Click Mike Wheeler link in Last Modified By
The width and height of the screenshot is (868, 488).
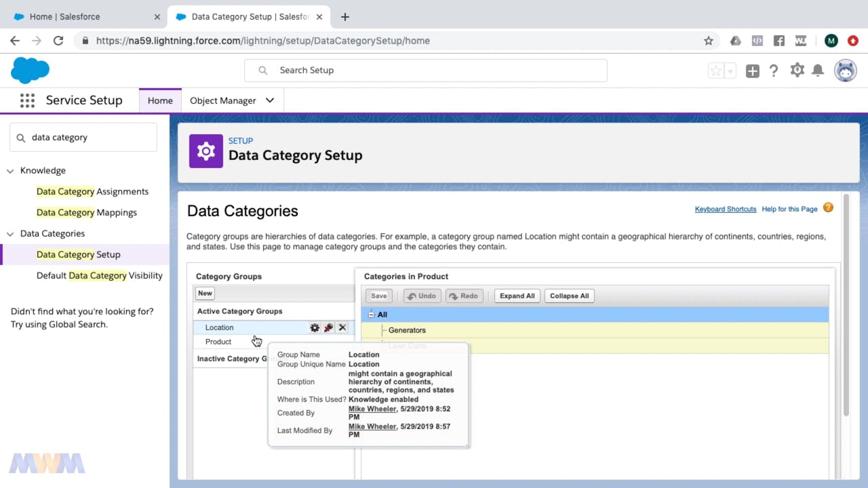372,427
